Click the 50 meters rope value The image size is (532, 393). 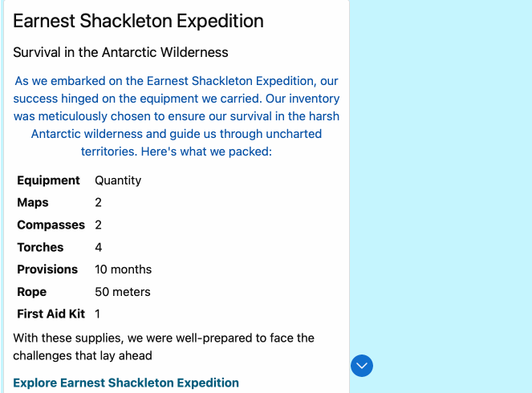(x=123, y=292)
